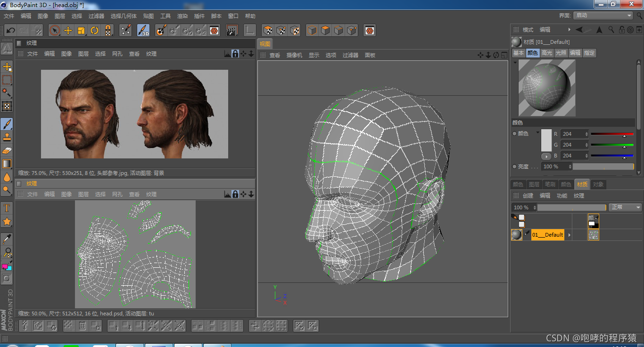Pick the Text tool in the left toolbar

pyautogui.click(x=7, y=208)
